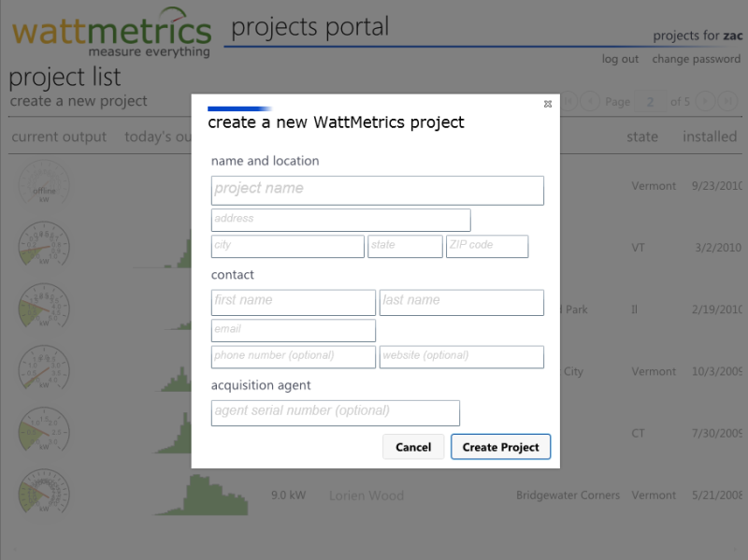Click the agent serial number field
The image size is (748, 560).
(336, 413)
